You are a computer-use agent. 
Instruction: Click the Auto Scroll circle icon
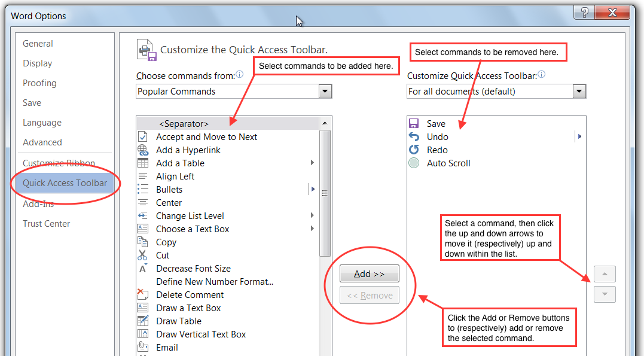tap(414, 163)
